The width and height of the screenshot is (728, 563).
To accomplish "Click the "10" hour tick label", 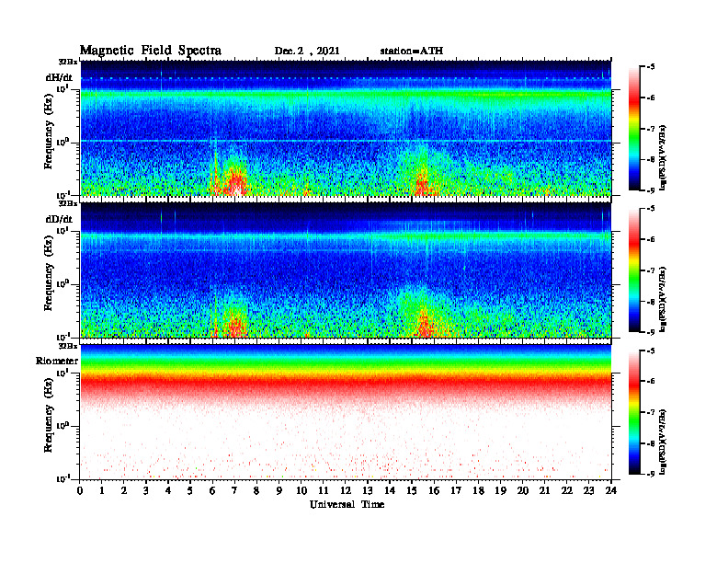I will (x=301, y=490).
